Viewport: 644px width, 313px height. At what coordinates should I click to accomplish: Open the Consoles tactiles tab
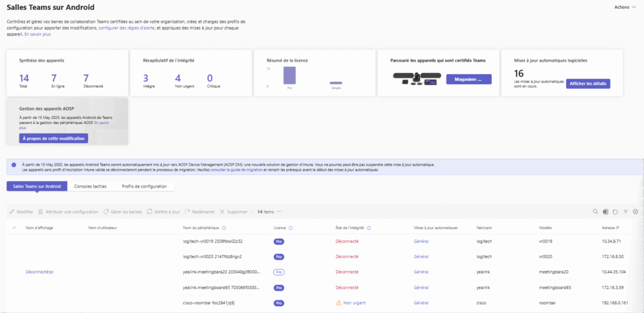91,186
